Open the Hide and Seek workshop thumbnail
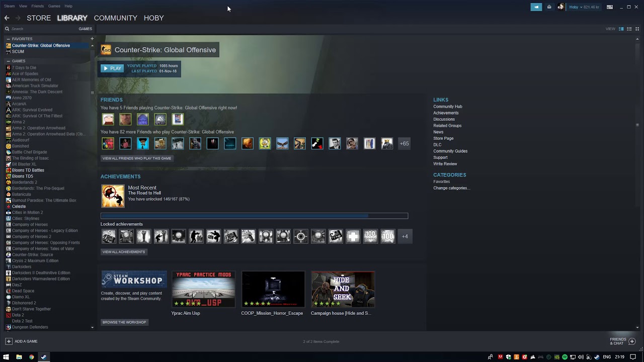The width and height of the screenshot is (644, 362). coord(343,289)
